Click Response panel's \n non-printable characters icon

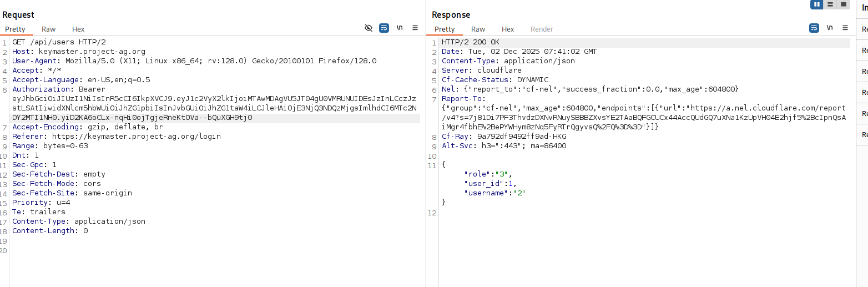click(830, 28)
